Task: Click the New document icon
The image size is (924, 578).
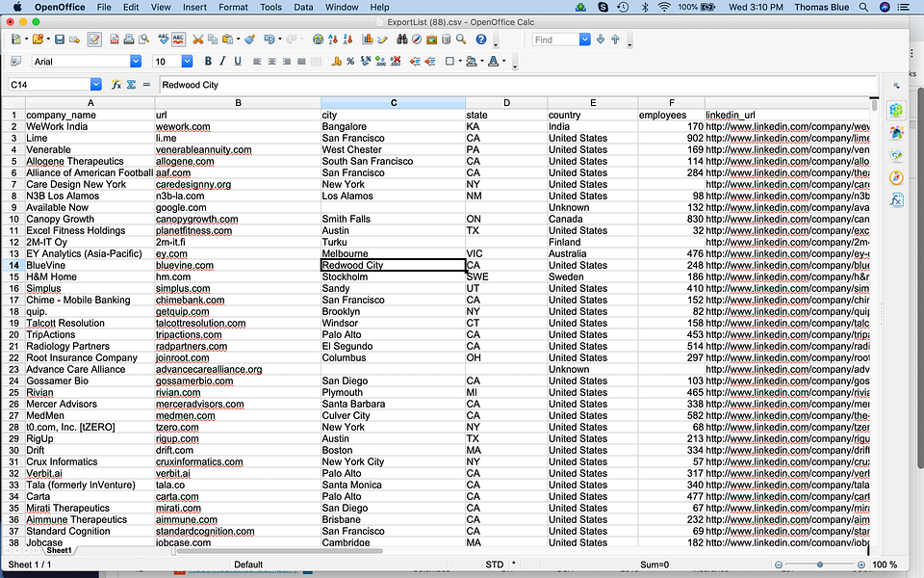Action: click(x=16, y=39)
